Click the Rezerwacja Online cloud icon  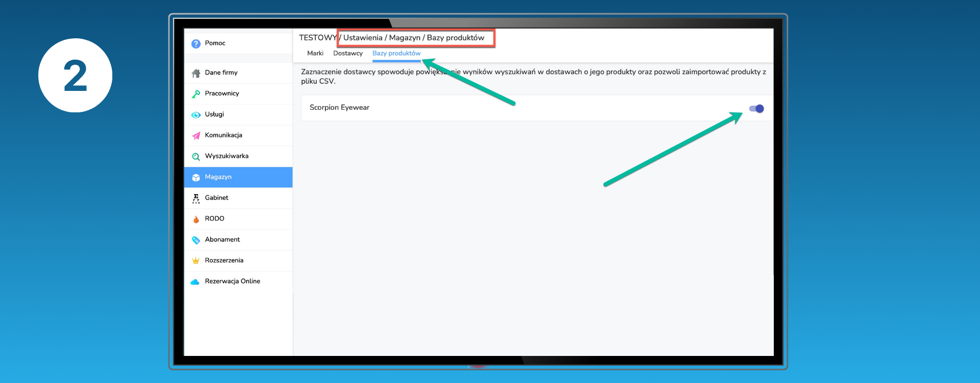pyautogui.click(x=195, y=282)
